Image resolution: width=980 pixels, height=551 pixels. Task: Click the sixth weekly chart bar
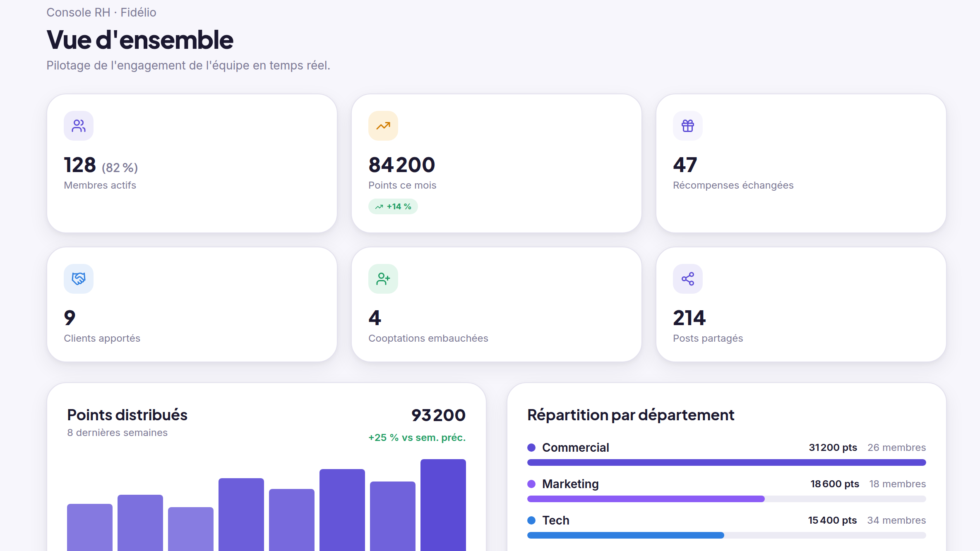(x=342, y=510)
